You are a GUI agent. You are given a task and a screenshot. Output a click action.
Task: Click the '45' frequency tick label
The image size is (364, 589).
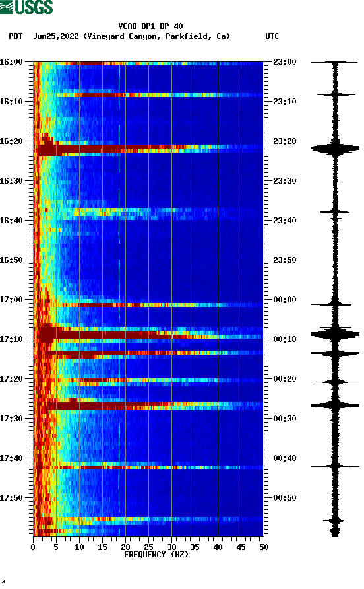coord(241,547)
